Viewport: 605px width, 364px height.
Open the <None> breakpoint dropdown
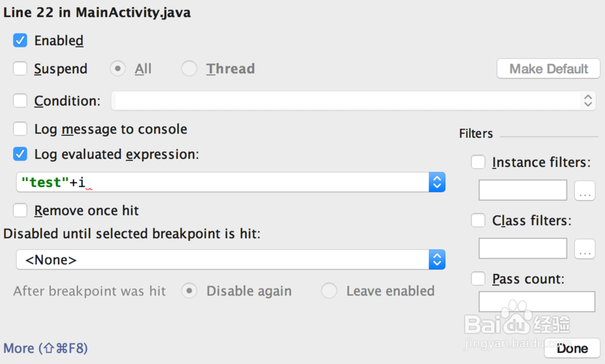(437, 260)
